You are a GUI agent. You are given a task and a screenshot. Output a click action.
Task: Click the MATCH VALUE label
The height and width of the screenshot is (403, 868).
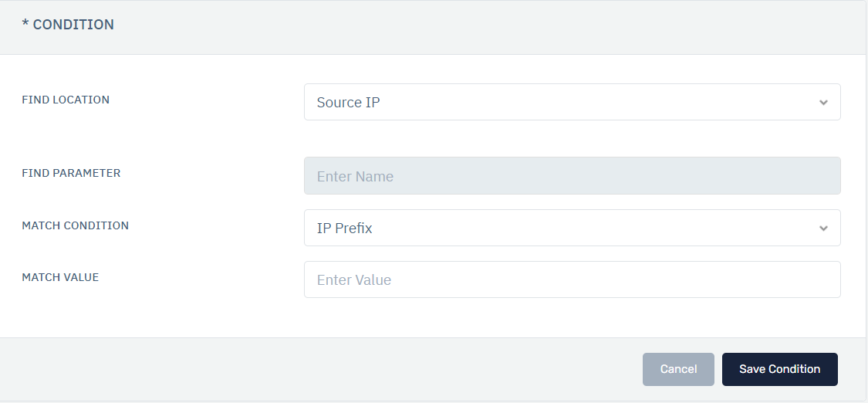(60, 277)
